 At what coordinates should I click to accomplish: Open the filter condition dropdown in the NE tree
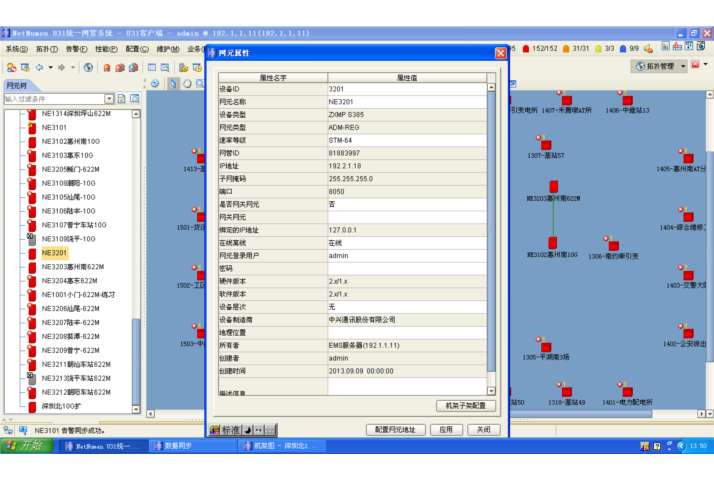click(x=109, y=99)
